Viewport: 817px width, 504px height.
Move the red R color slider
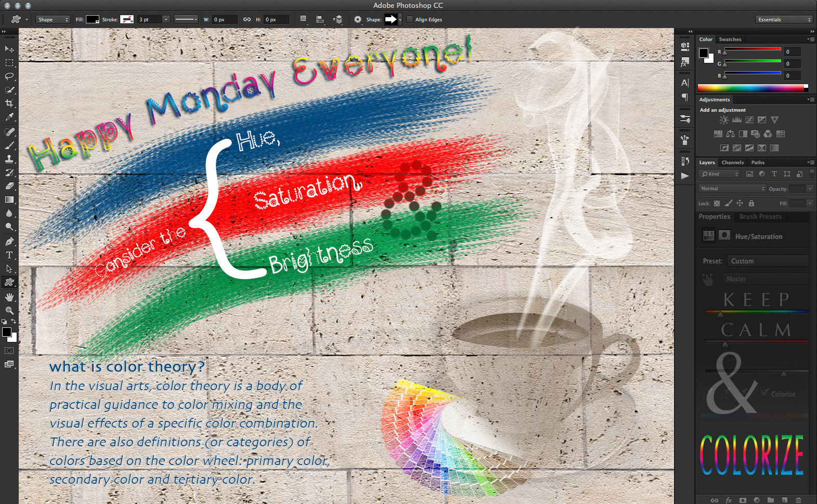[724, 52]
